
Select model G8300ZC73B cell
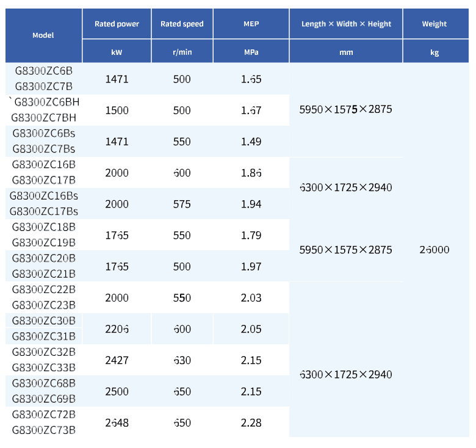coord(44,430)
